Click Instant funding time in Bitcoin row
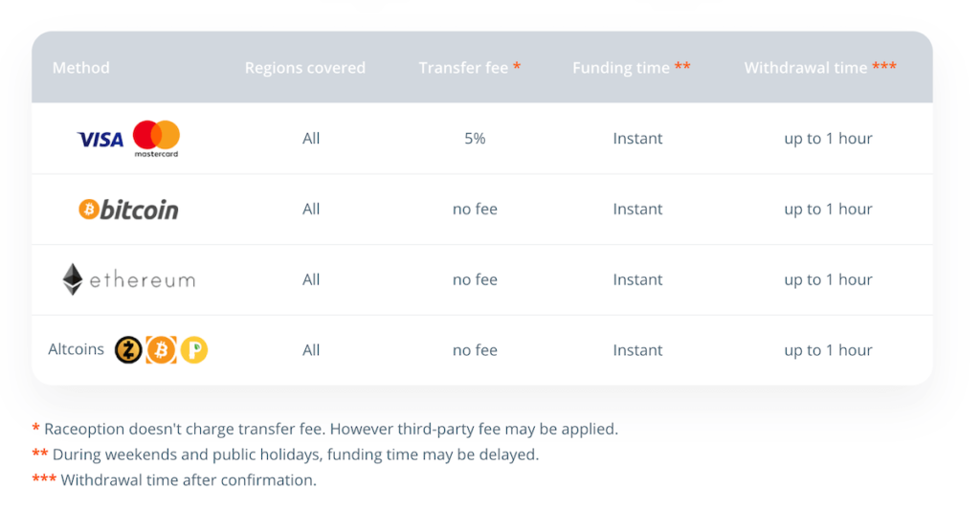The image size is (980, 532). tap(637, 209)
